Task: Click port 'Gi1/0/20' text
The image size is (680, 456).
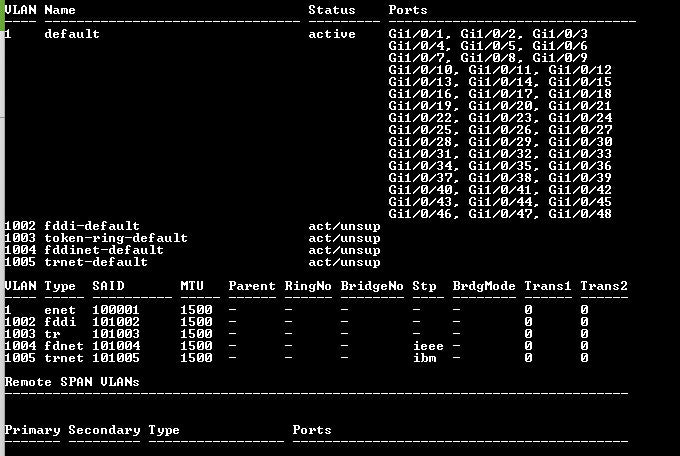Action: tap(500, 106)
